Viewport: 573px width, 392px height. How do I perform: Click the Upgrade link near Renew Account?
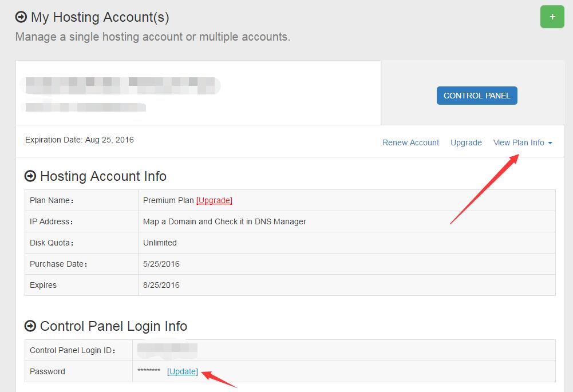pyautogui.click(x=465, y=142)
